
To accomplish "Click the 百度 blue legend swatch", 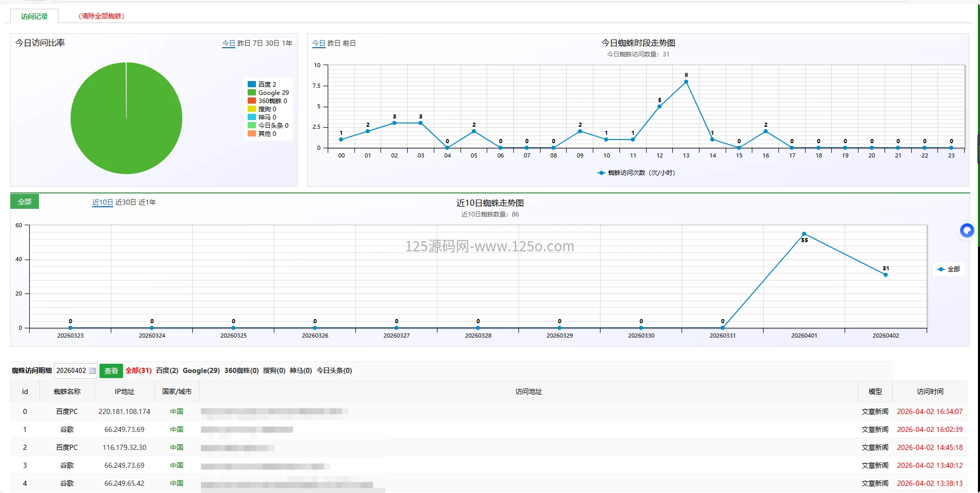I will pyautogui.click(x=252, y=85).
